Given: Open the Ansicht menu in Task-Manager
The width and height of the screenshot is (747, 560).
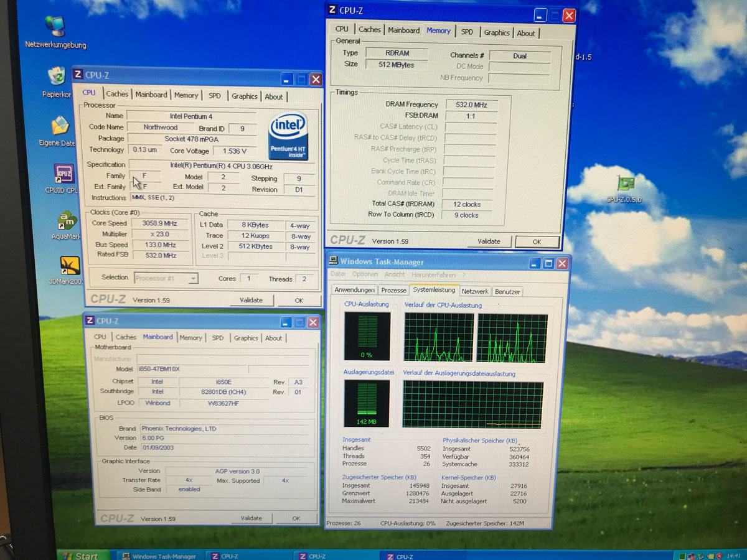Looking at the screenshot, I should 395,274.
